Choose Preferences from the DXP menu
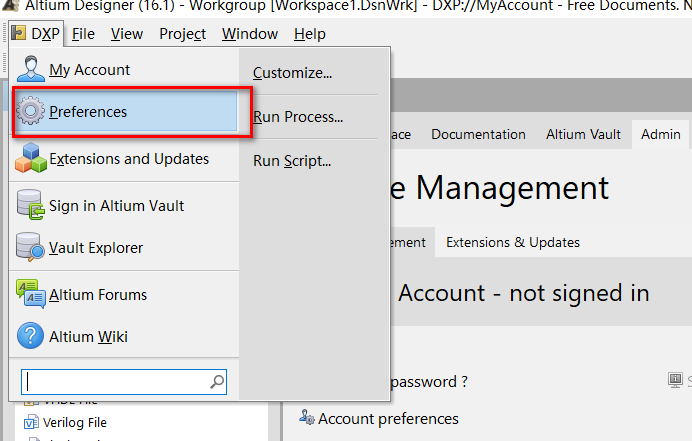Viewport: 692px width, 441px height. pos(125,112)
